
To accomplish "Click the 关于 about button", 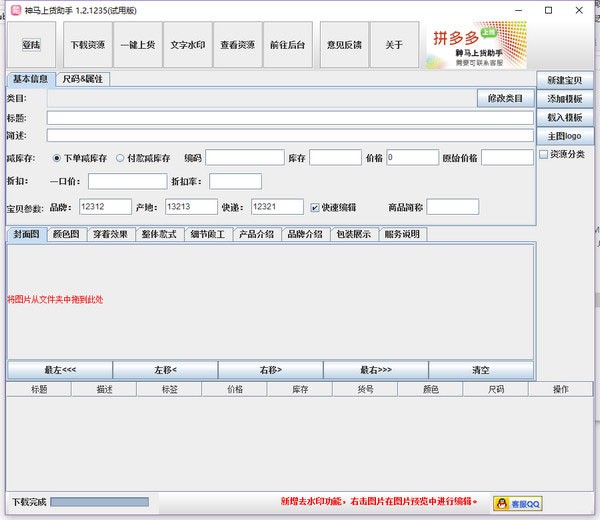I will 395,45.
